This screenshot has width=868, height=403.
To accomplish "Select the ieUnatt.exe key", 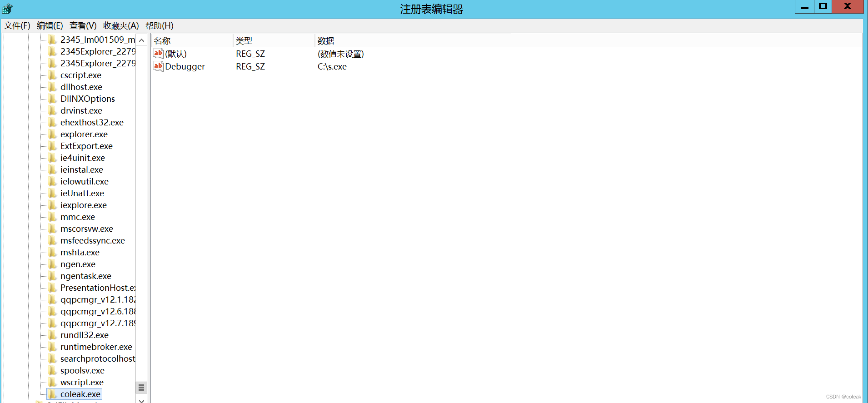I will (x=82, y=193).
